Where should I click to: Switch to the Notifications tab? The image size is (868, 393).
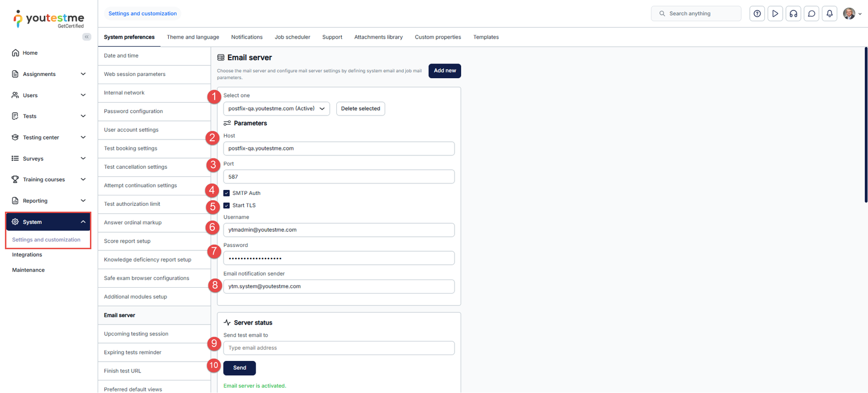click(x=247, y=37)
